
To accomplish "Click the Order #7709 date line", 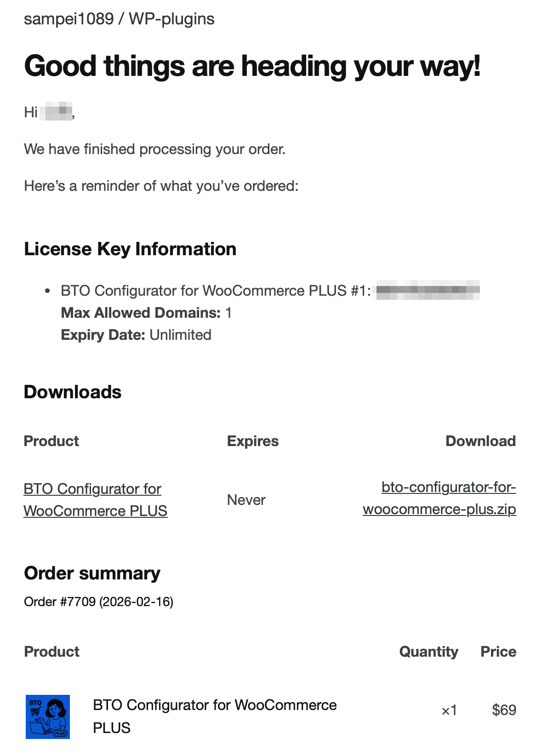I will 99,601.
